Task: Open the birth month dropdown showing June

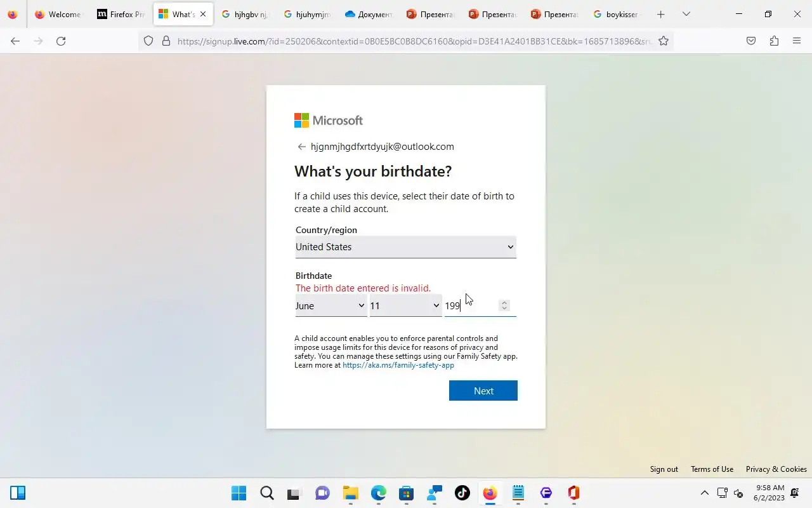Action: pos(331,306)
